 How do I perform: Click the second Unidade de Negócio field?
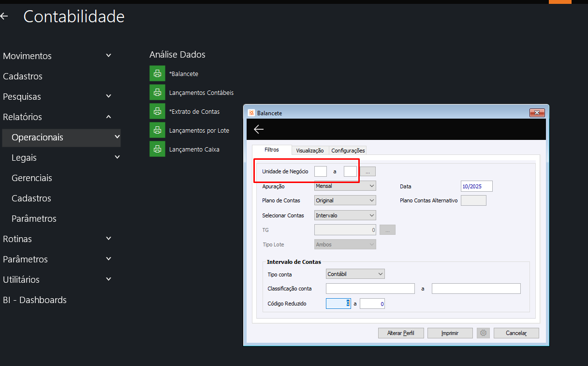tap(350, 171)
